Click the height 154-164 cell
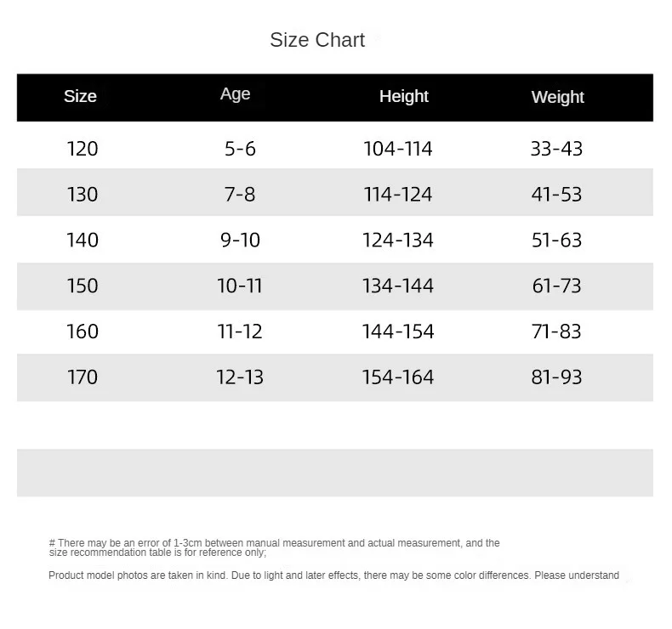 coord(398,377)
